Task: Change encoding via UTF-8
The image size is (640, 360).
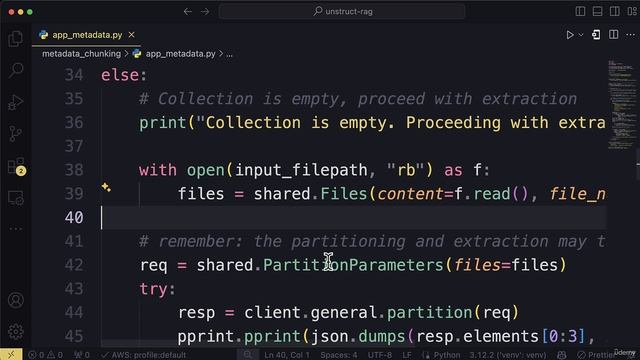Action: [380, 355]
